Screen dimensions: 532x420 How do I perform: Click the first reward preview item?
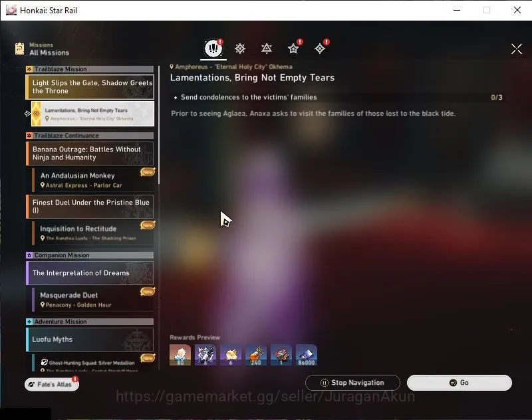pos(180,355)
